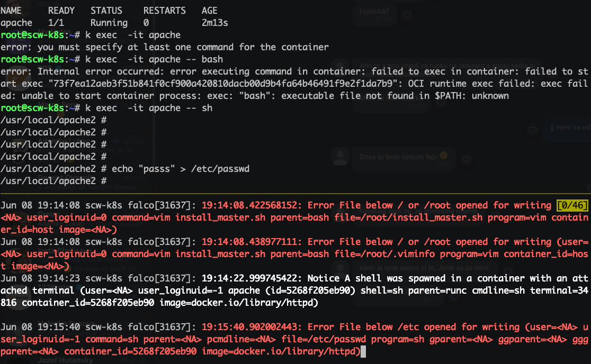This screenshot has height=364, width=591.
Task: Click the heart icon beside the "Lujzicka?" message
Action: [407, 16]
